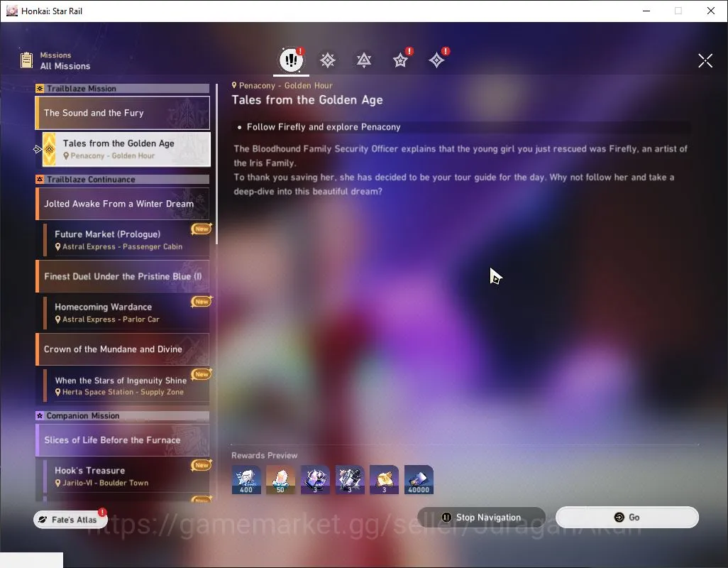The image size is (728, 568).
Task: Expand Jolted Awake From a Winter Dream
Action: 123,204
